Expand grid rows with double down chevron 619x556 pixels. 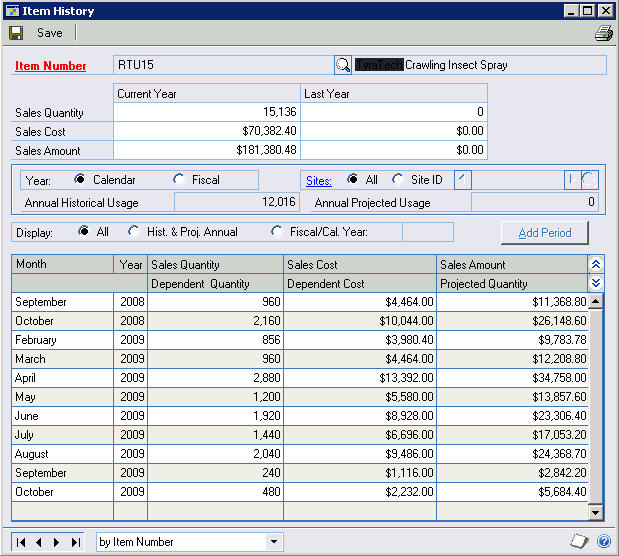[596, 283]
